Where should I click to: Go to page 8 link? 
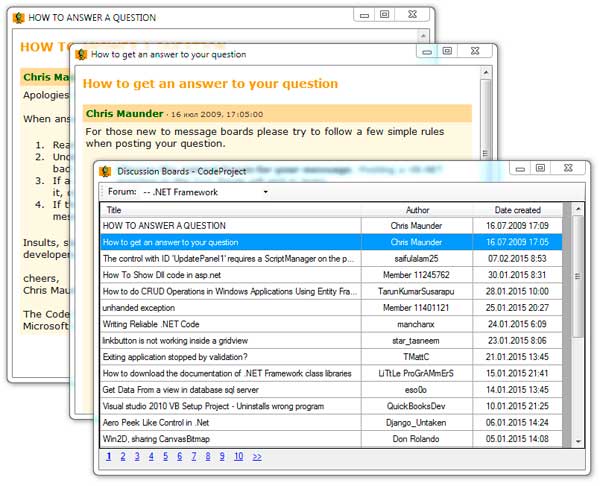[208, 456]
